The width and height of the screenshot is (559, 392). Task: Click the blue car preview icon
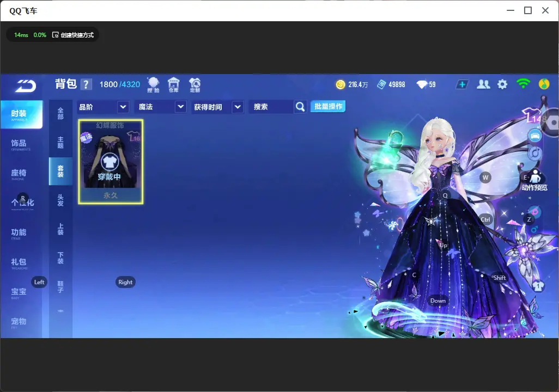point(535,136)
